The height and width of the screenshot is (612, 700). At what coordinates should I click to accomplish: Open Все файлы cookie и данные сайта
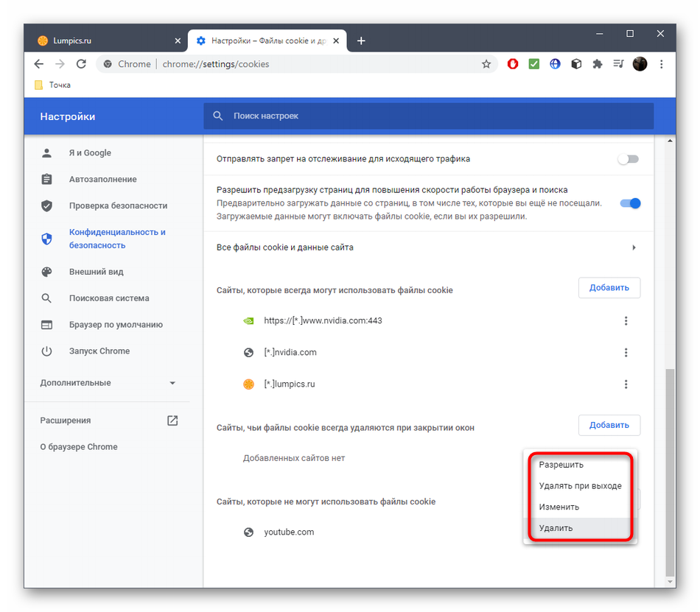pyautogui.click(x=429, y=247)
